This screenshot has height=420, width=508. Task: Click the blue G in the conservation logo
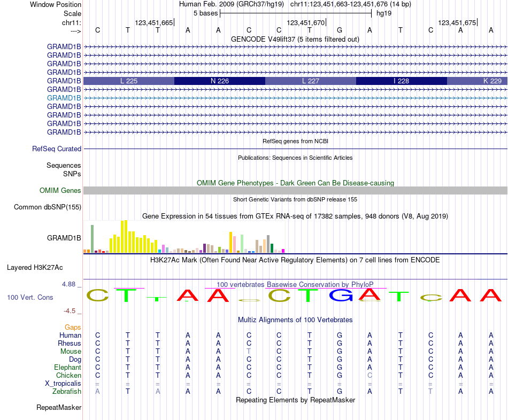pyautogui.click(x=341, y=295)
